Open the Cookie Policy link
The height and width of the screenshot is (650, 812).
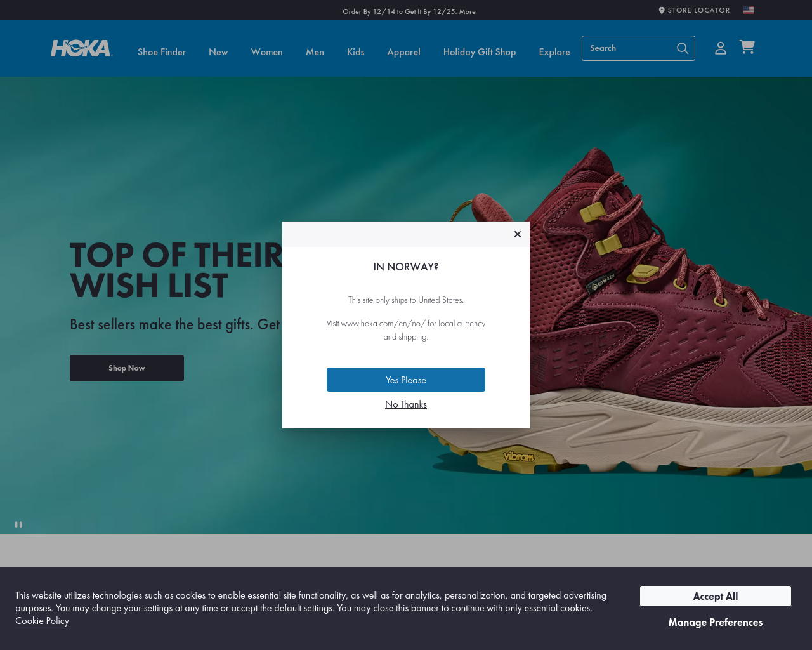[42, 621]
